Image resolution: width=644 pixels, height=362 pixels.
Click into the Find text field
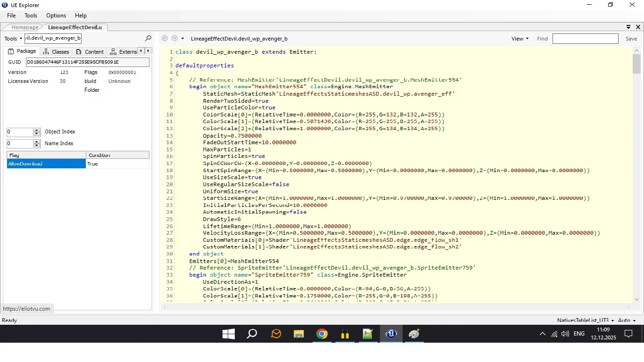[585, 39]
